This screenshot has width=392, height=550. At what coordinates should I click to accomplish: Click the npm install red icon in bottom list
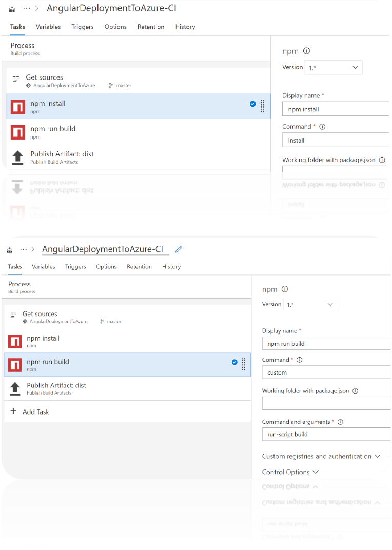pyautogui.click(x=15, y=341)
